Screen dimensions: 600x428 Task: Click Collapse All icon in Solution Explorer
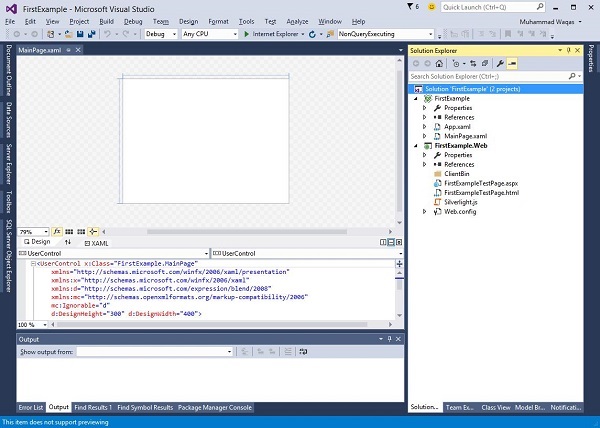click(484, 63)
